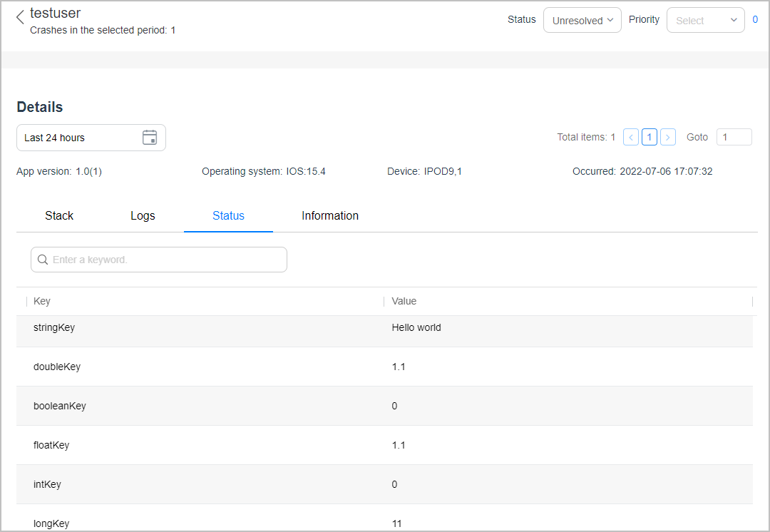Open the Information tab
Viewport: 770px width, 532px height.
pos(329,215)
